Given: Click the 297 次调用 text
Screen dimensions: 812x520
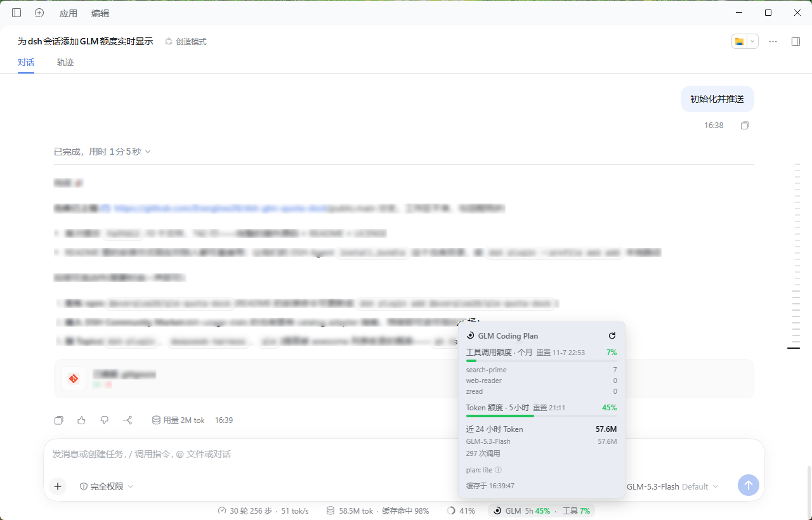Looking at the screenshot, I should coord(483,453).
